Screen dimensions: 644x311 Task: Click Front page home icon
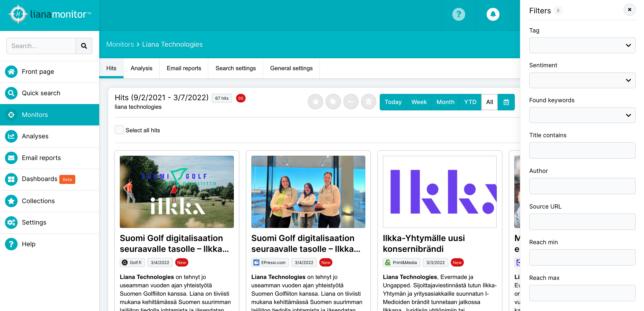(11, 72)
